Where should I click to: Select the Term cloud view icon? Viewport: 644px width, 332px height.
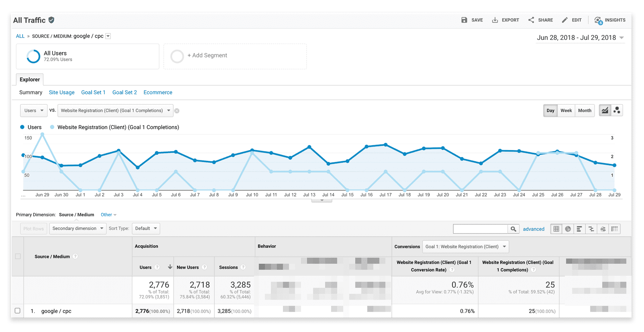(603, 229)
